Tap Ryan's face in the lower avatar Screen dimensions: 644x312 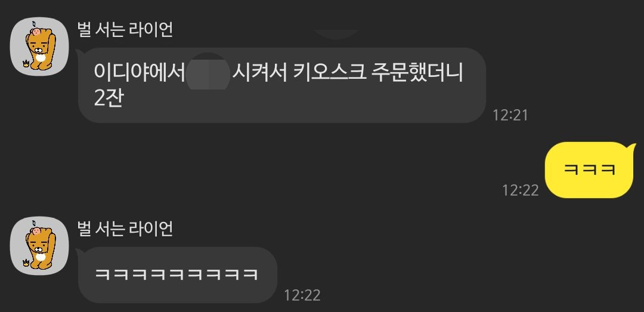(39, 246)
